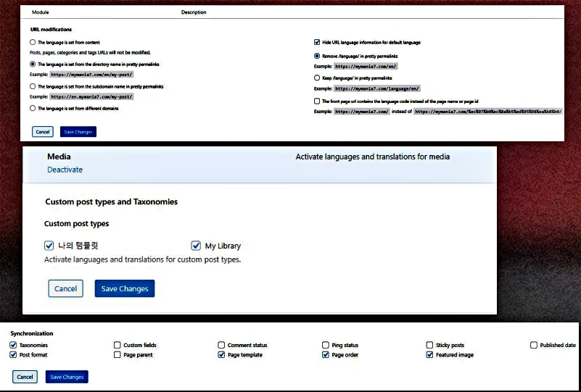This screenshot has height=392, width=581.
Task: Select 'The language is set from content' radio
Action: coord(33,43)
